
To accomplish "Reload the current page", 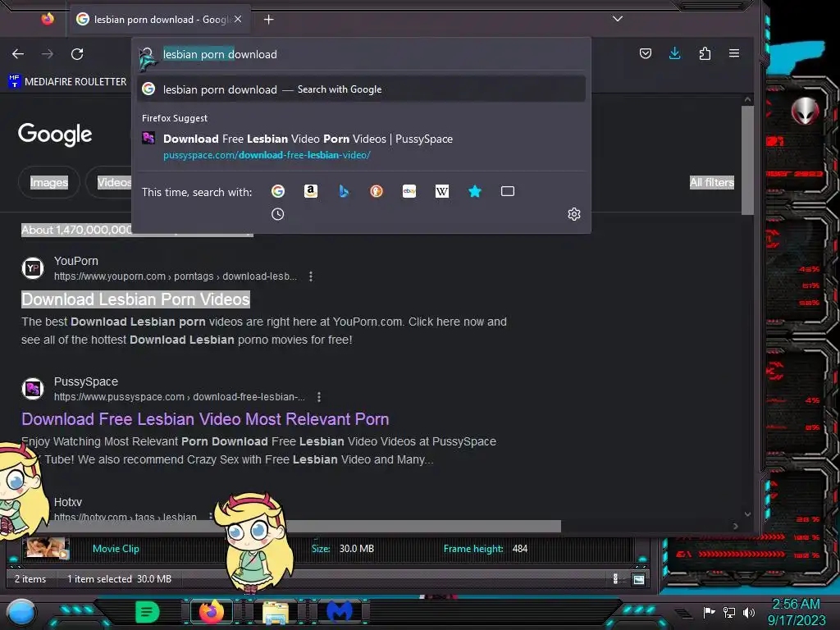I will pos(77,54).
